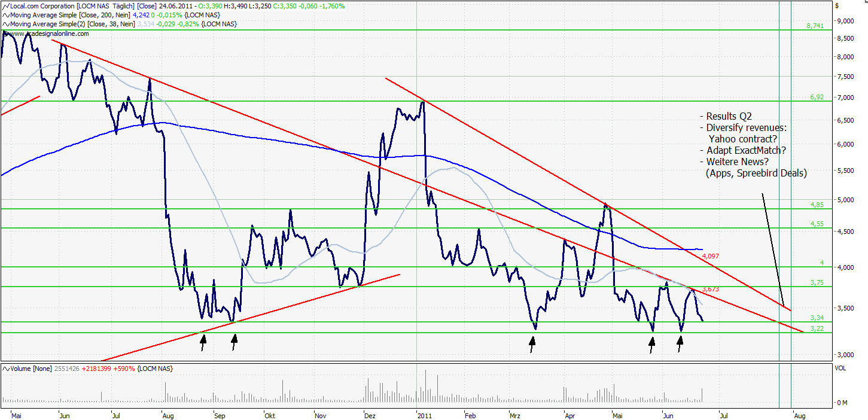Click the line icon before Moving Average Simple 200 legend
The image size is (868, 420).
5,15
